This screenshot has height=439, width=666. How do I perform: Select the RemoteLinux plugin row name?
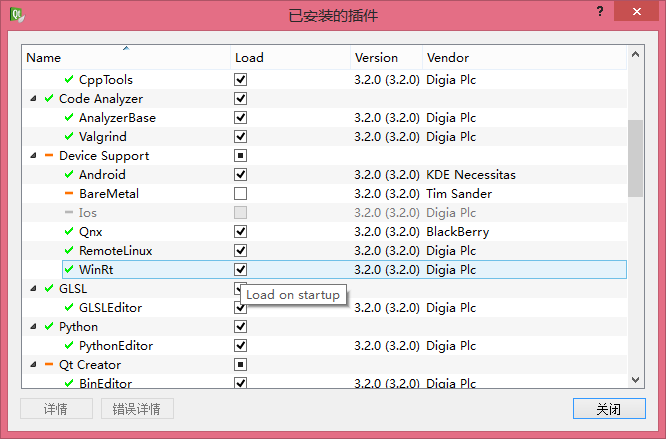pyautogui.click(x=116, y=250)
